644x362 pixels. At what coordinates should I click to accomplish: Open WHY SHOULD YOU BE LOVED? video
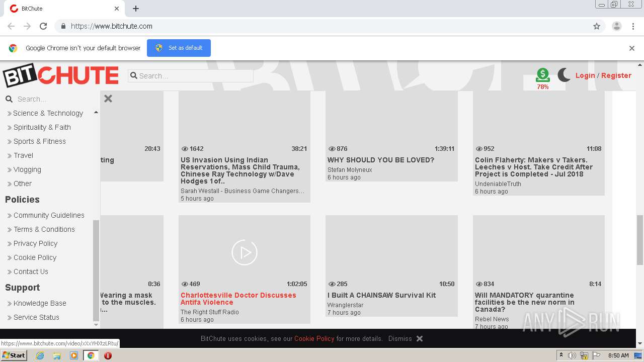(380, 160)
